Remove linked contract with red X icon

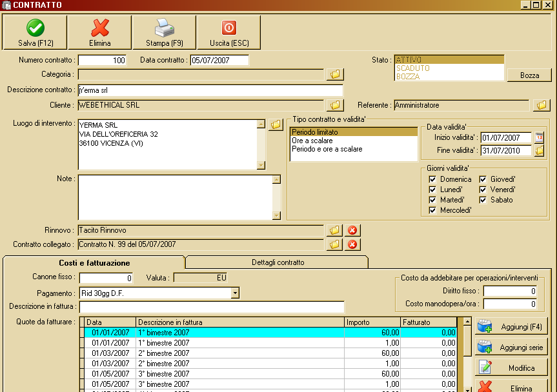point(352,244)
